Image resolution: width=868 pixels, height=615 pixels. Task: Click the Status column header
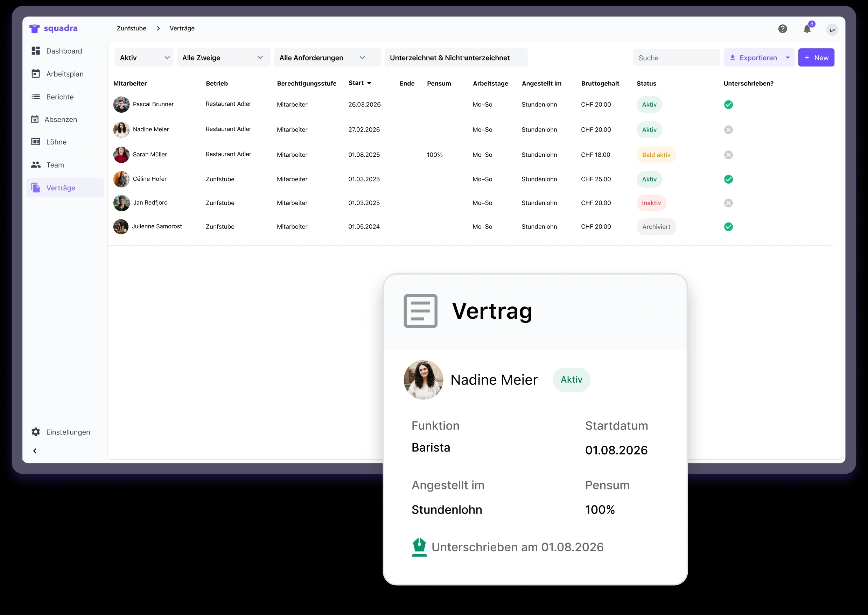point(646,83)
